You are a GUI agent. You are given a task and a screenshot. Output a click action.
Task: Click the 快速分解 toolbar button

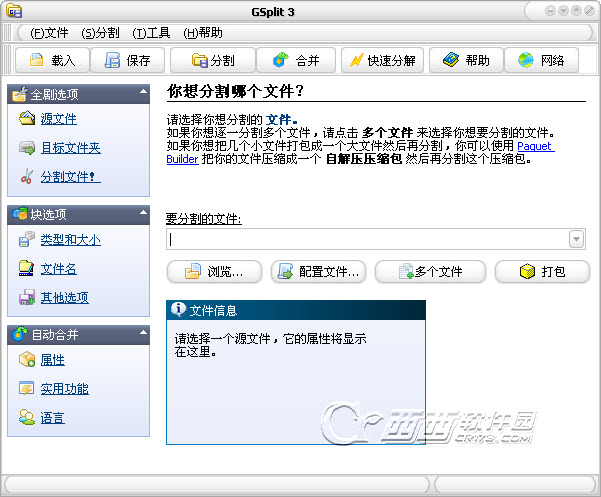tap(383, 61)
